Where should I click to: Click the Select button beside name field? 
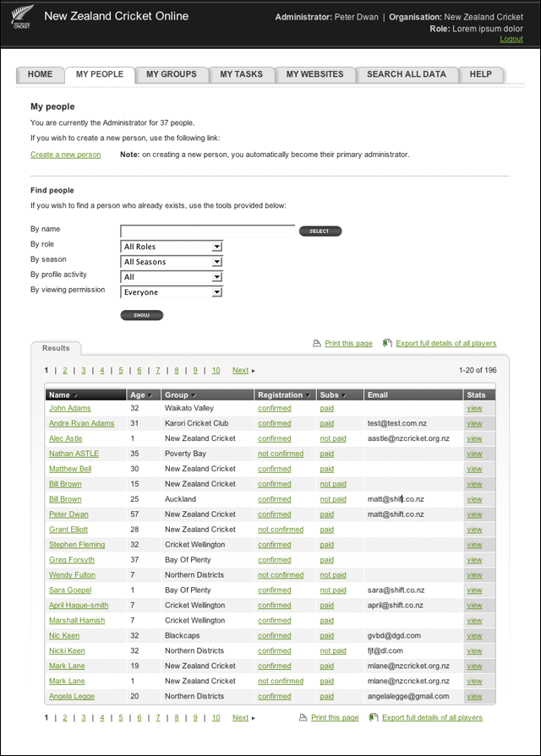[320, 231]
